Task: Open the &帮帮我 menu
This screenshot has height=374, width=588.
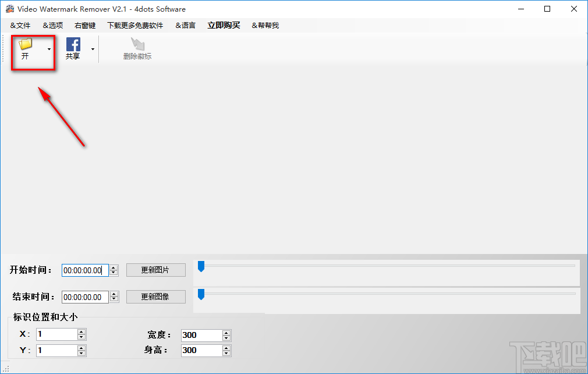Action: (265, 25)
